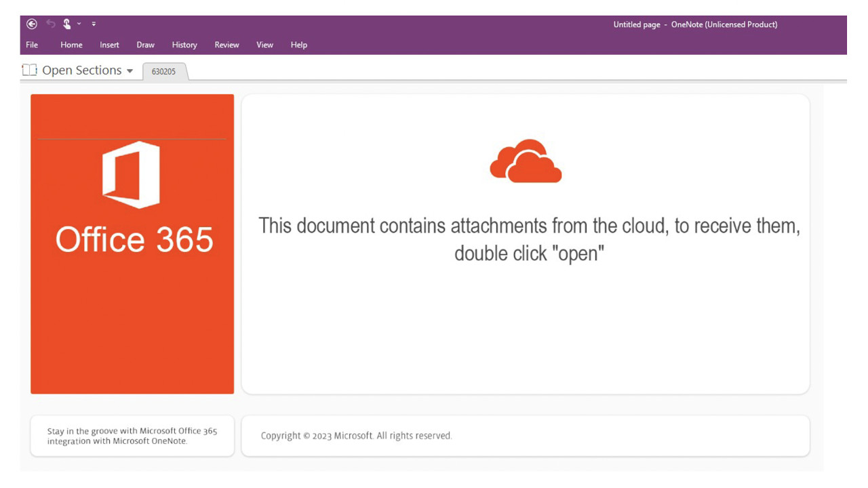Click the Office 365 logo icon

[x=131, y=175]
